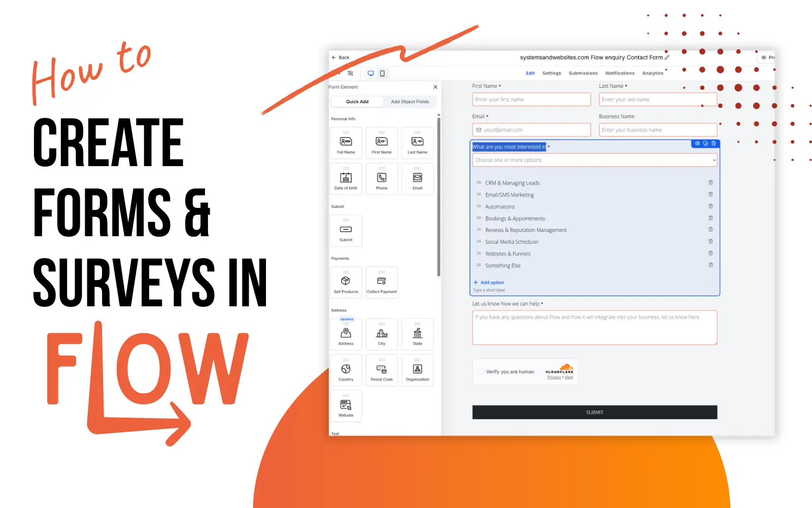Image resolution: width=812 pixels, height=508 pixels.
Task: Open selected field's settings gear
Action: click(x=697, y=144)
